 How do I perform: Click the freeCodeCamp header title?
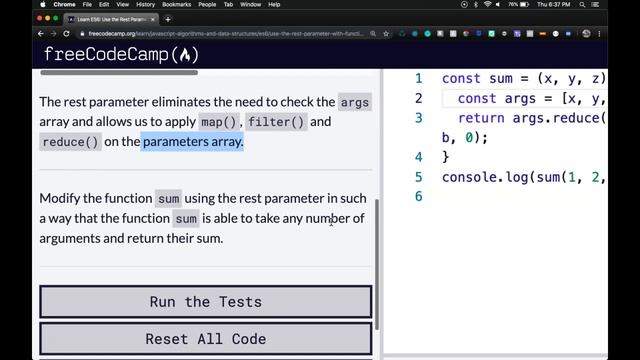click(121, 55)
